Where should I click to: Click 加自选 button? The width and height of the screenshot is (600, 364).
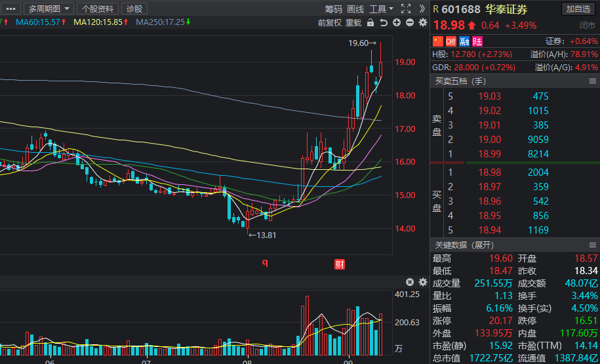click(578, 9)
